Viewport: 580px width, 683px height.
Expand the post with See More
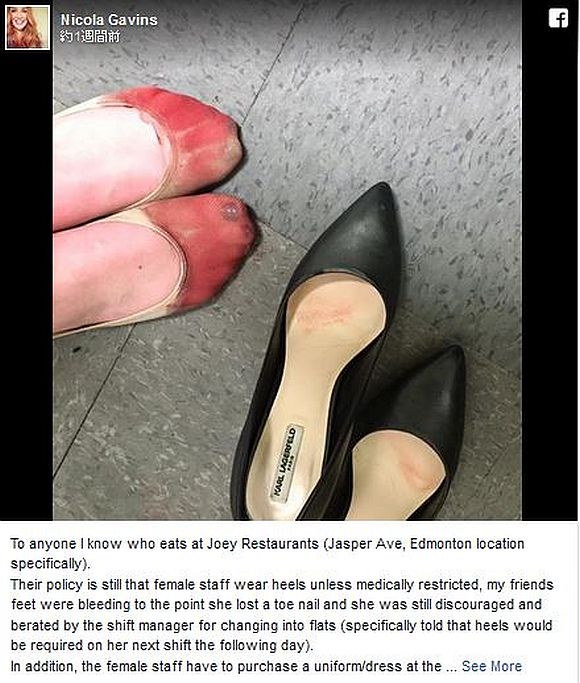(492, 666)
